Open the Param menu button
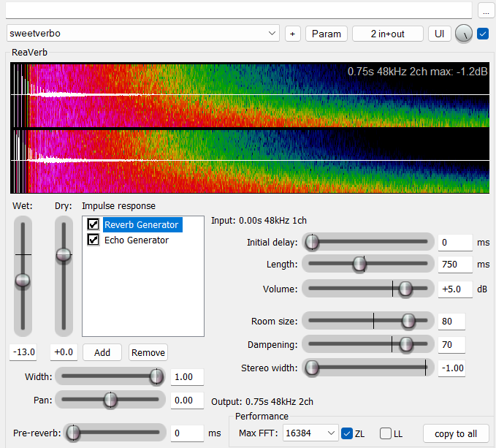This screenshot has height=448, width=496. [x=326, y=34]
